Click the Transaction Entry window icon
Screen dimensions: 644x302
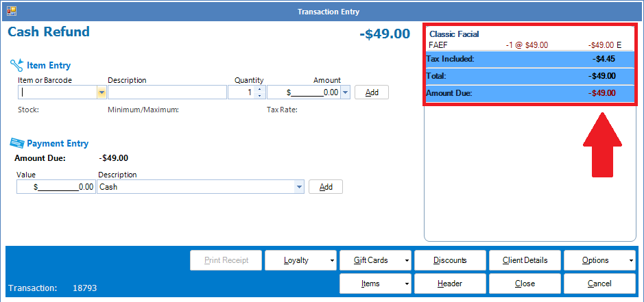tap(12, 11)
